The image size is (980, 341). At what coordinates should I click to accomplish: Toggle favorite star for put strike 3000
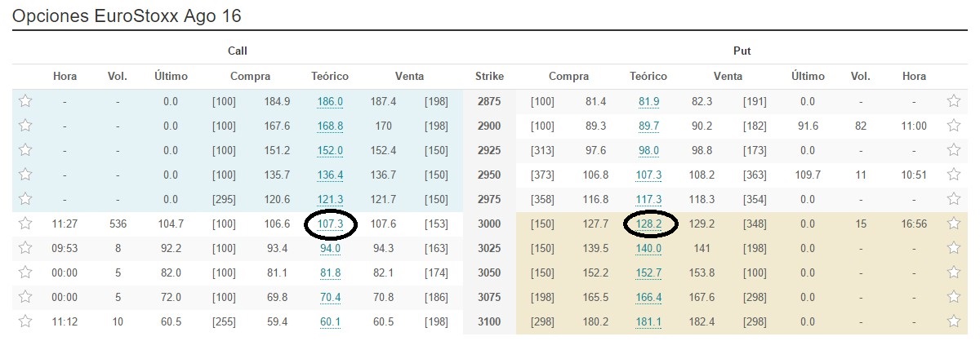953,224
